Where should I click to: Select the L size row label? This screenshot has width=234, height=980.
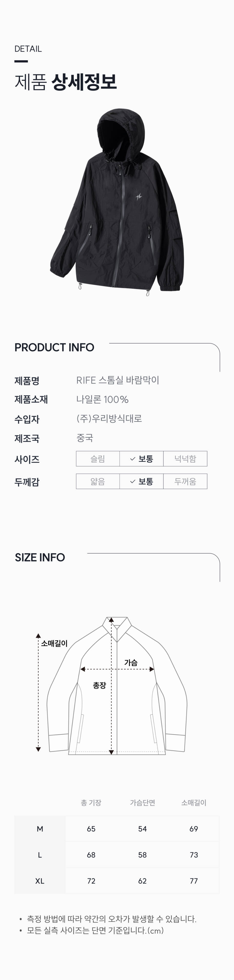[40, 855]
